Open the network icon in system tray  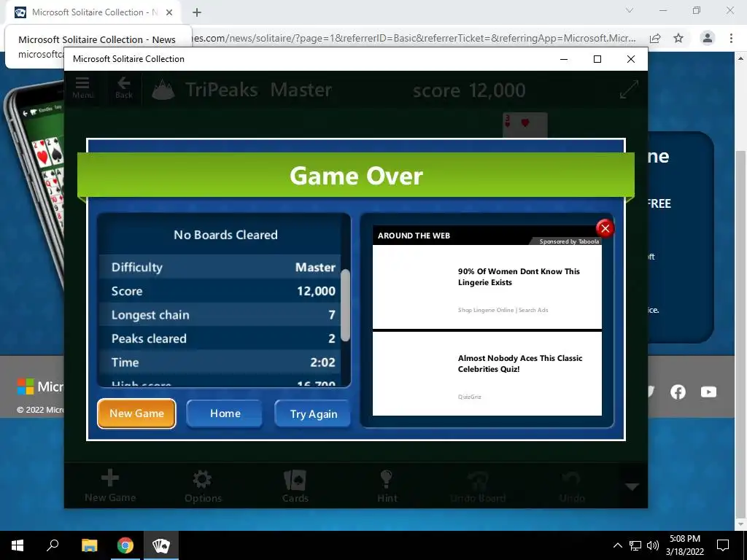click(635, 545)
